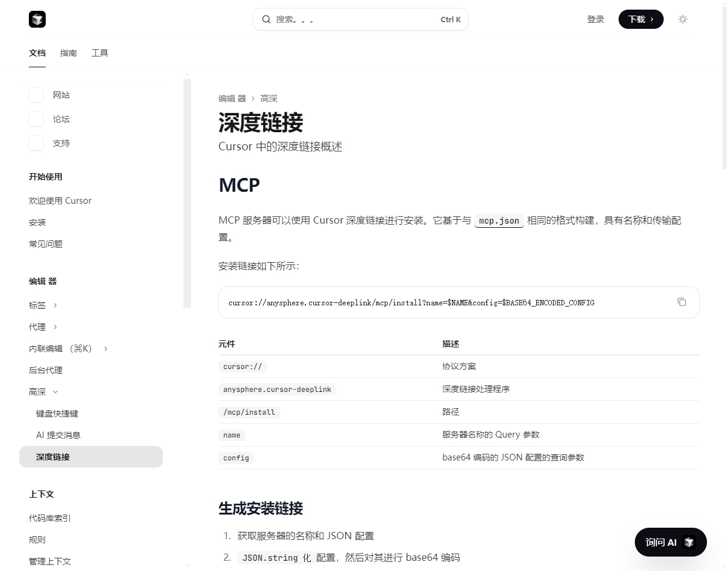The height and width of the screenshot is (571, 728).
Task: Click the 生成安装链接 heading
Action: click(261, 508)
